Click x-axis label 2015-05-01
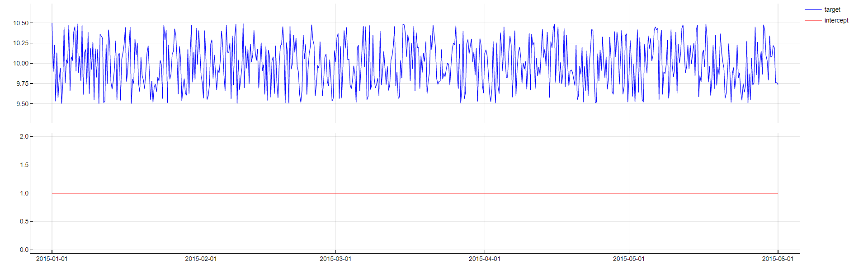The height and width of the screenshot is (274, 868). 629,259
